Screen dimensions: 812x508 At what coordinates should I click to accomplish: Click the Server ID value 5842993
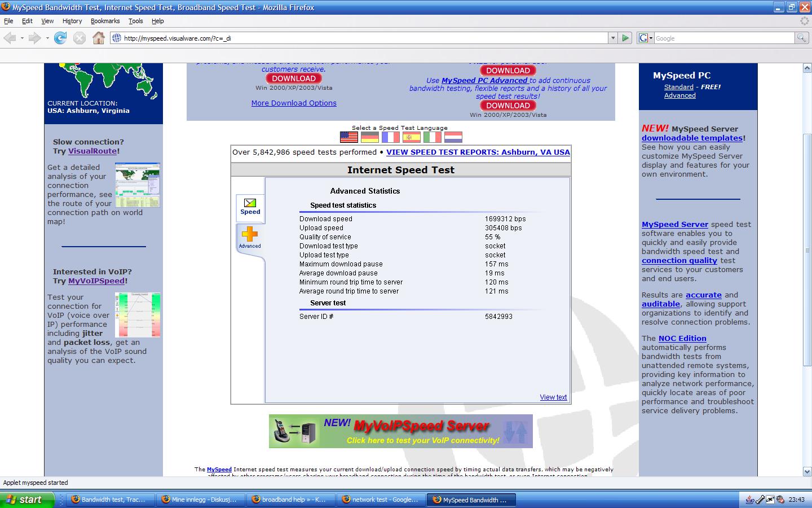pyautogui.click(x=498, y=316)
